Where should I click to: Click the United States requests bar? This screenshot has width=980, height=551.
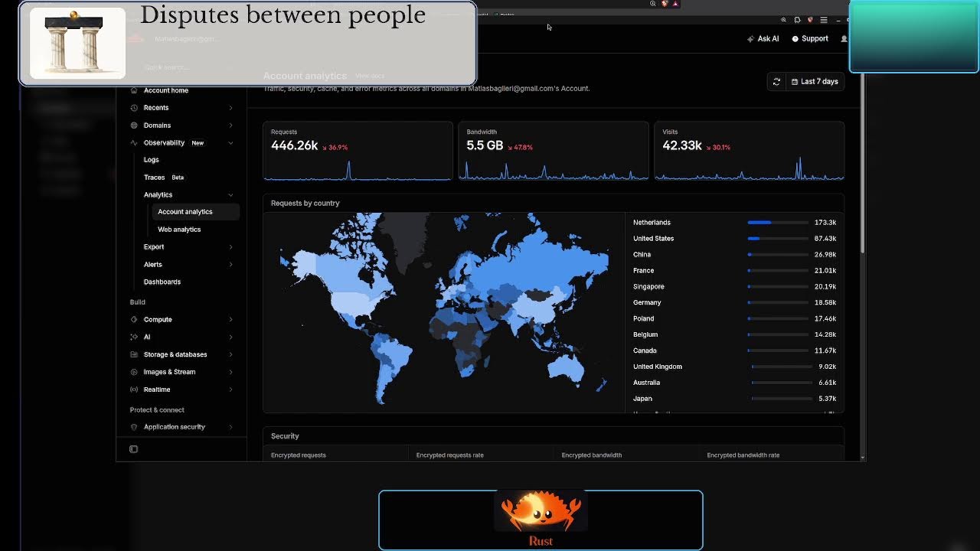click(x=778, y=239)
